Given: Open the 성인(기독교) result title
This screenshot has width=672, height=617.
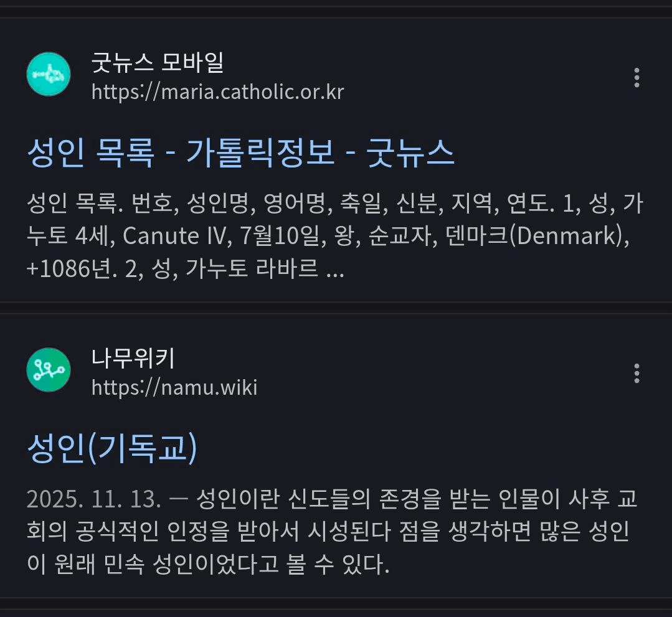Looking at the screenshot, I should pos(112,448).
